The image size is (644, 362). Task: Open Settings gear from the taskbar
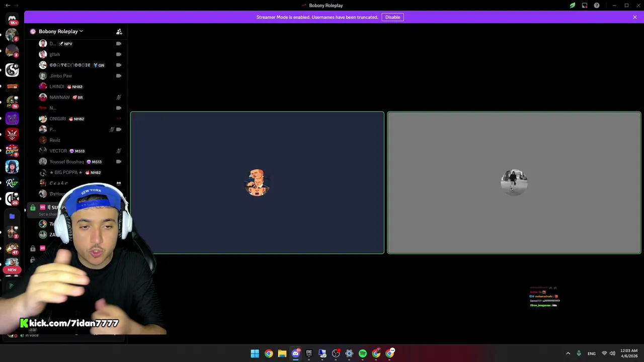click(x=349, y=353)
